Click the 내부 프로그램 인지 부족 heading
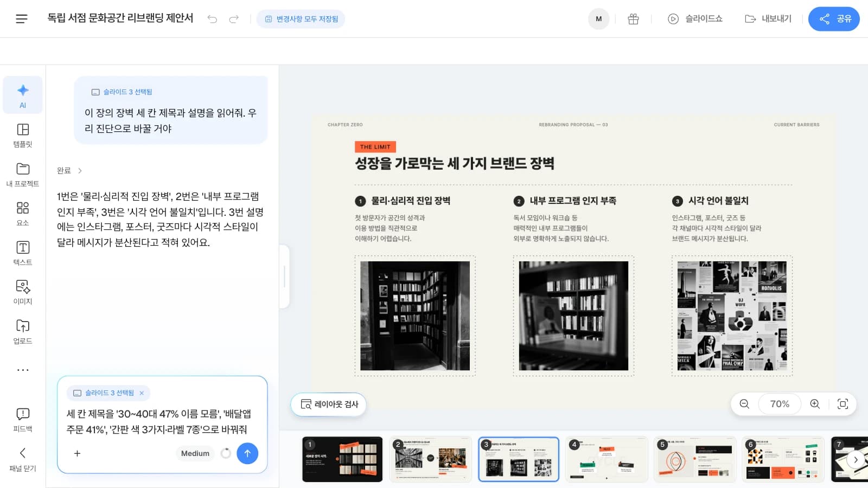868x488 pixels. (573, 201)
